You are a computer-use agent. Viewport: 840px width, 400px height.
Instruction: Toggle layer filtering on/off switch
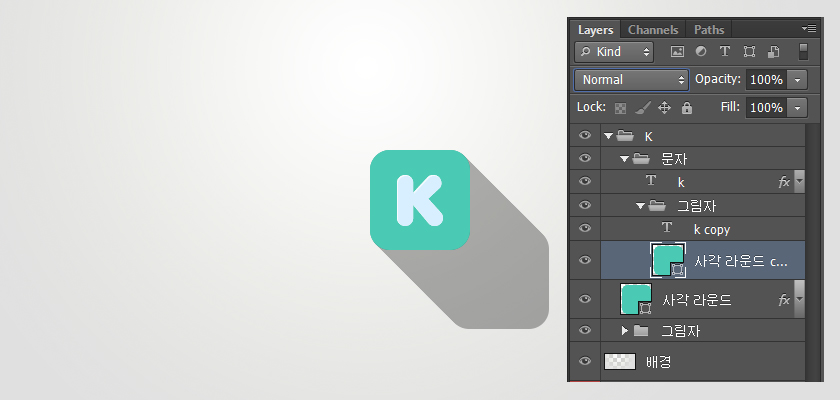[803, 52]
